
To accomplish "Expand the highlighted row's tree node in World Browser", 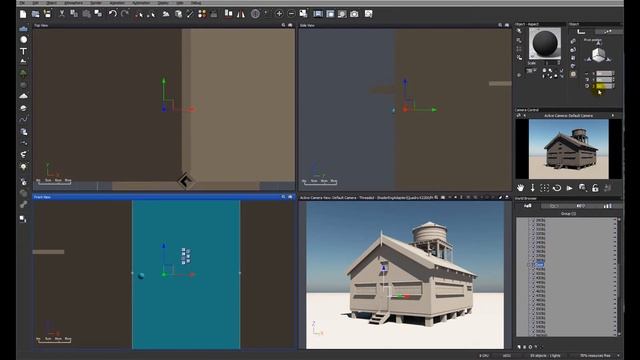I will [529, 264].
